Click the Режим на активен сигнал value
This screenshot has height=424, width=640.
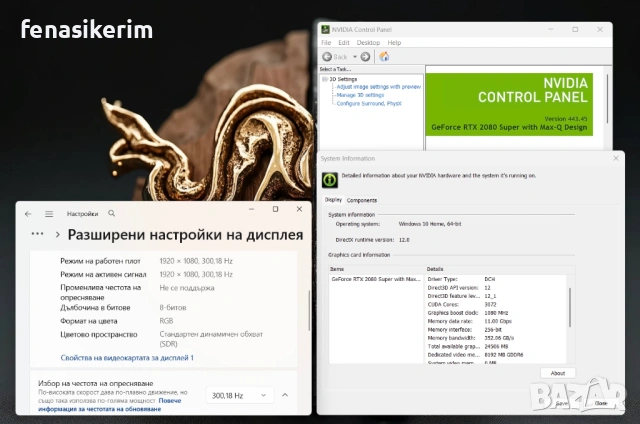(196, 274)
